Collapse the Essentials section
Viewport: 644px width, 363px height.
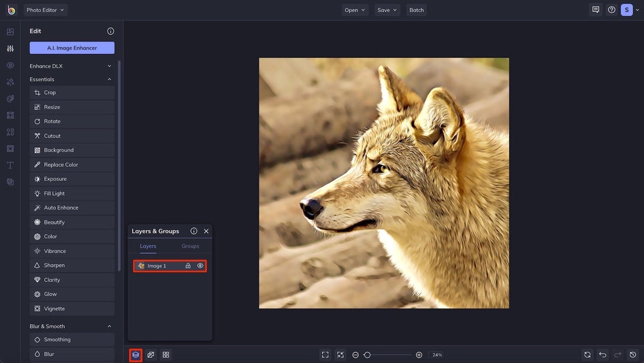pyautogui.click(x=109, y=79)
